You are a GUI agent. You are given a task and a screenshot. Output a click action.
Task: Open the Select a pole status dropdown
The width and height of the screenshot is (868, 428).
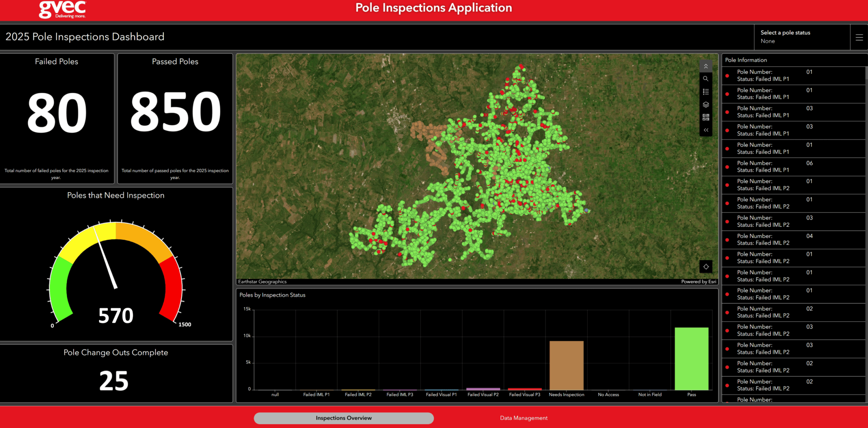click(x=802, y=37)
